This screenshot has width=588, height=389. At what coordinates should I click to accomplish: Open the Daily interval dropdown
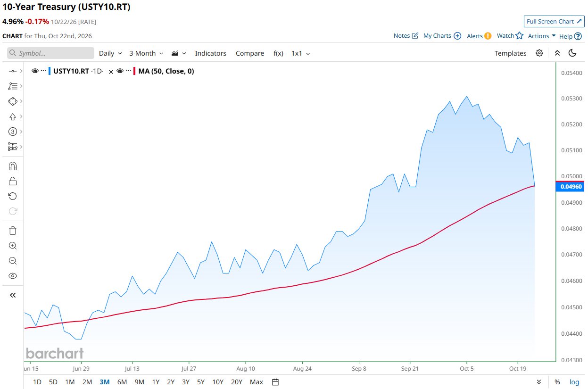click(x=110, y=53)
